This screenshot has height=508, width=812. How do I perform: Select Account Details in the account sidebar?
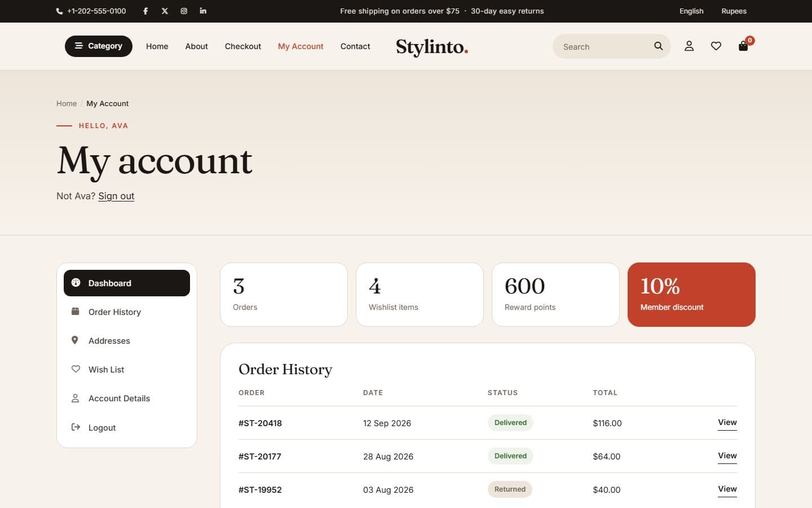tap(127, 398)
